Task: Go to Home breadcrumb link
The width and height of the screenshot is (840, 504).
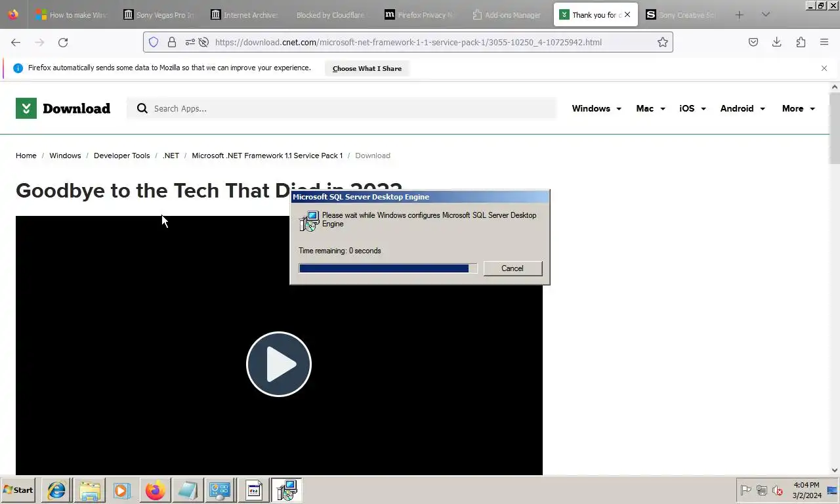Action: (x=26, y=156)
